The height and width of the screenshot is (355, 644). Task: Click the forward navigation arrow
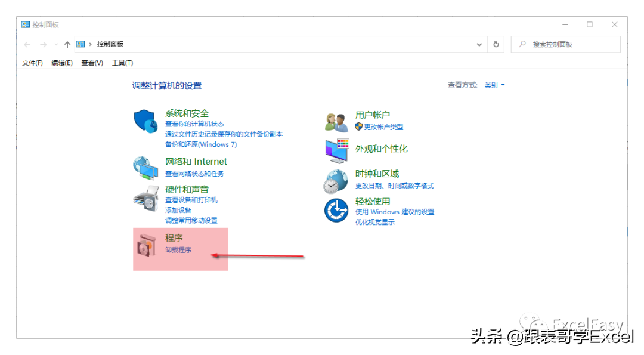point(43,44)
